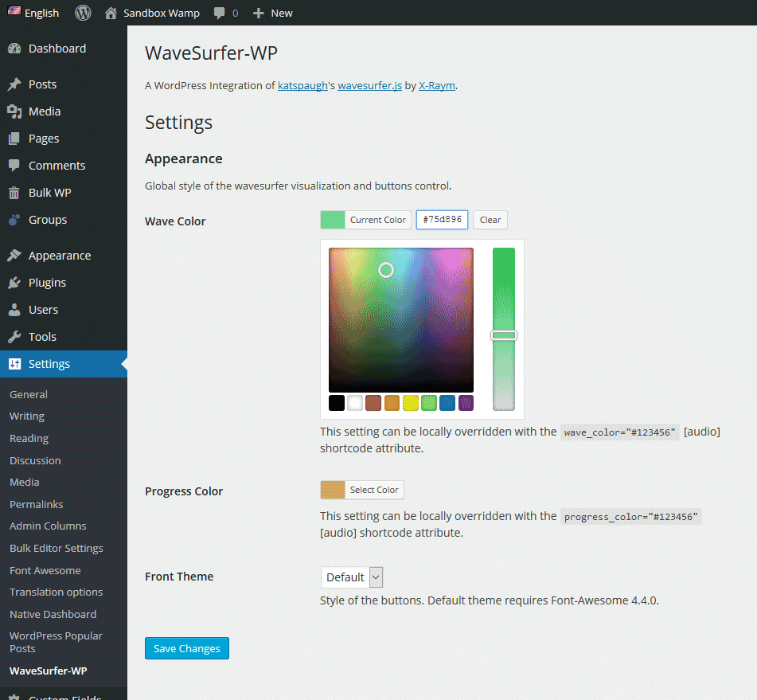The height and width of the screenshot is (700, 757).
Task: Click Save Changes button
Action: 187,648
